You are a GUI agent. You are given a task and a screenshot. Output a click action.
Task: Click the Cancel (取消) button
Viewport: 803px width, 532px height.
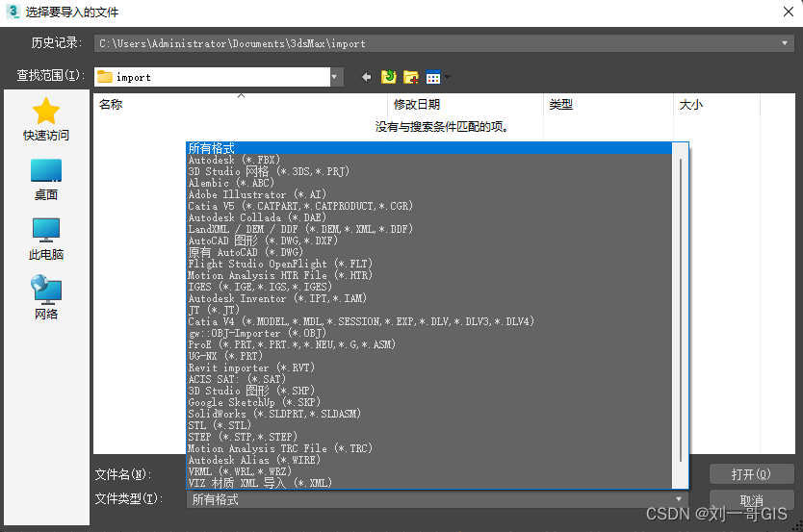point(751,500)
